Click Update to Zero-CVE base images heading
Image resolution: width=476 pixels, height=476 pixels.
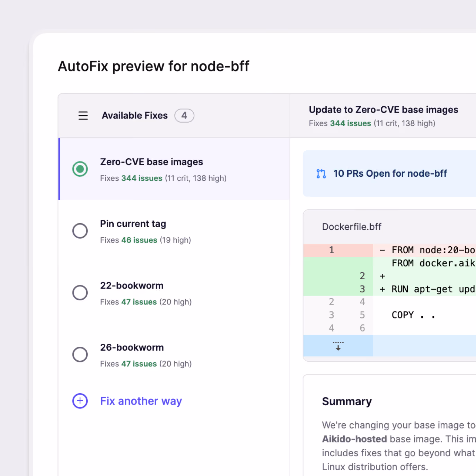click(x=384, y=110)
